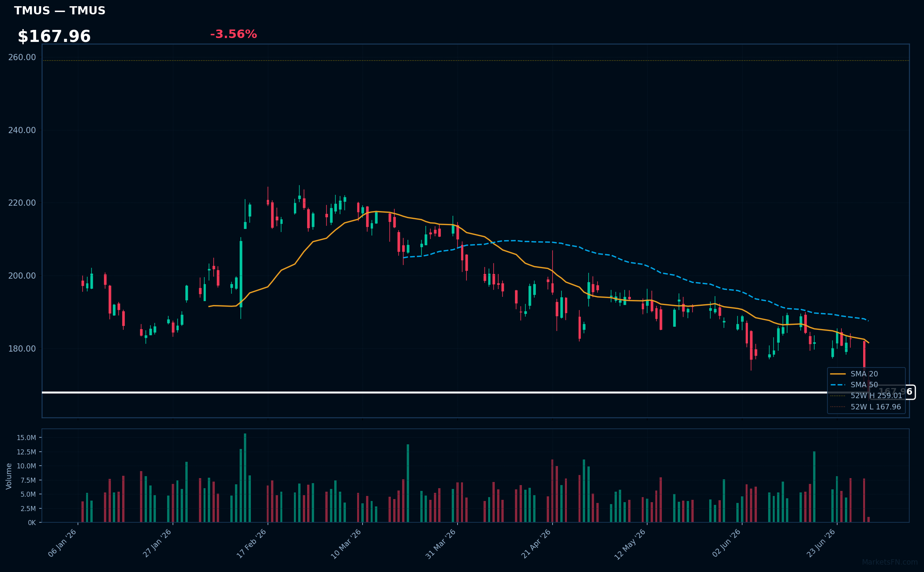Click the 15.0M volume axis label
Image resolution: width=924 pixels, height=572 pixels.
pyautogui.click(x=26, y=438)
